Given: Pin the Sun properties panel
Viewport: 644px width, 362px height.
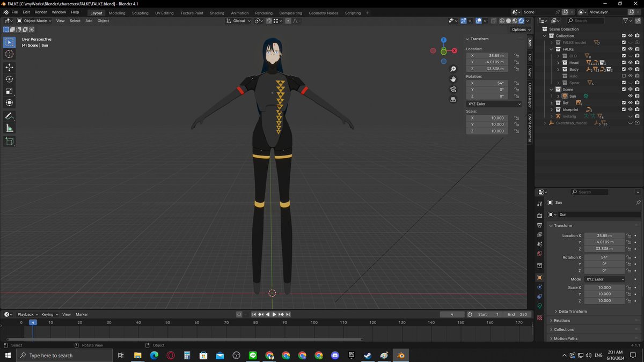Looking at the screenshot, I should (x=638, y=203).
